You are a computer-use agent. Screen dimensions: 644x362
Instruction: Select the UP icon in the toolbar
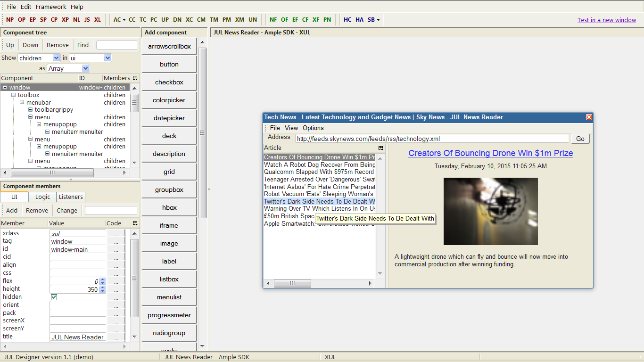coord(165,20)
